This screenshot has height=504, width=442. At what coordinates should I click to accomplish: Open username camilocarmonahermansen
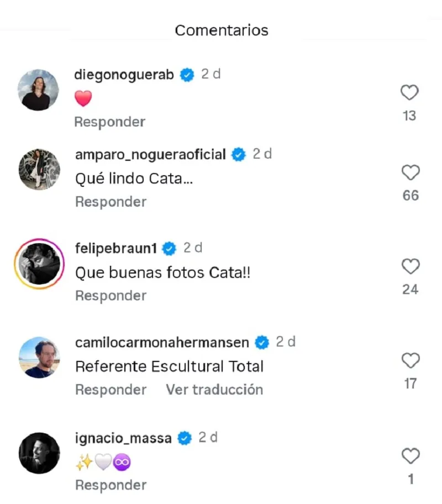(162, 343)
